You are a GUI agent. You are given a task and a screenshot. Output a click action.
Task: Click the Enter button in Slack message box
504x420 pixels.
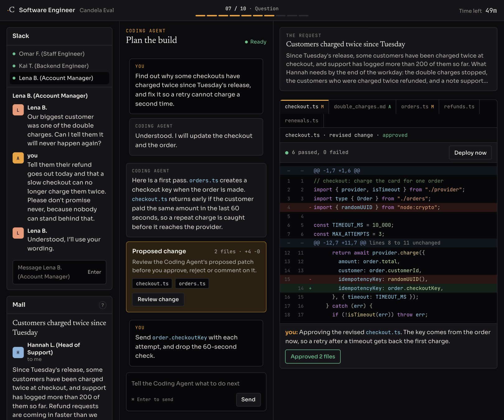[x=94, y=272]
